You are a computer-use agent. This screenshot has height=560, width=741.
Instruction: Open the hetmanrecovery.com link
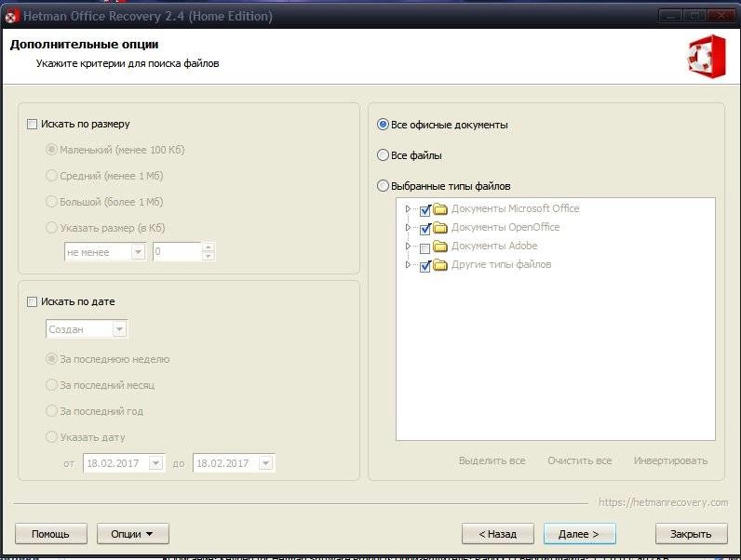pos(663,502)
